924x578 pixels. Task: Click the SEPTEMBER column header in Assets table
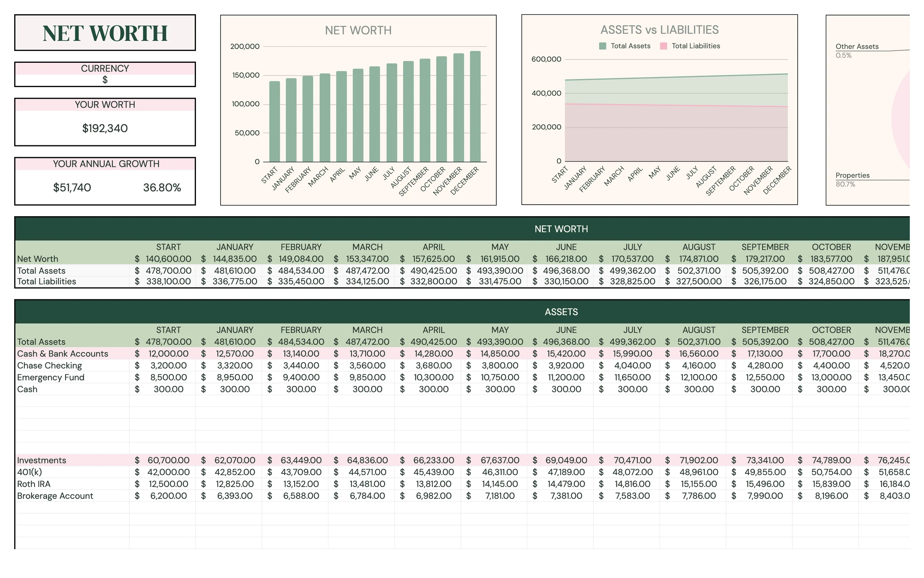tap(765, 330)
